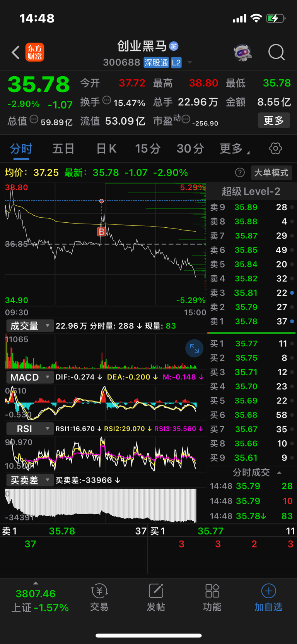Open the 买卖差 indicator dropdown
Viewport: 297px width, 644px height.
(29, 480)
